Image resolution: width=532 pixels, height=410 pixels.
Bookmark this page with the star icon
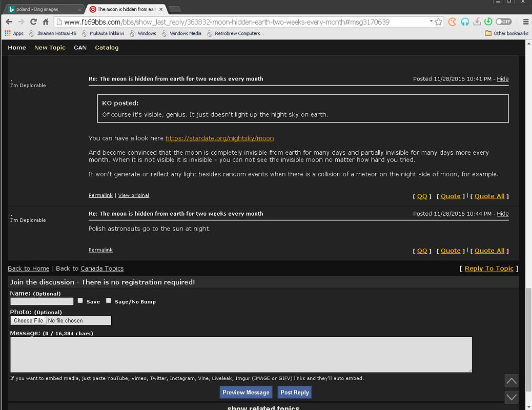[x=438, y=22]
